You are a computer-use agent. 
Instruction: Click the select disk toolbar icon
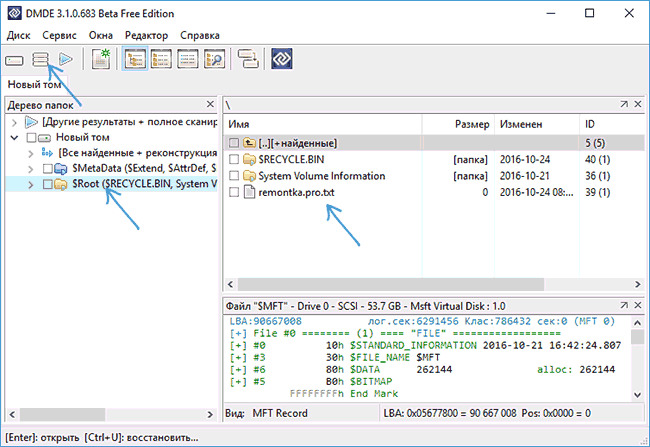pyautogui.click(x=15, y=60)
